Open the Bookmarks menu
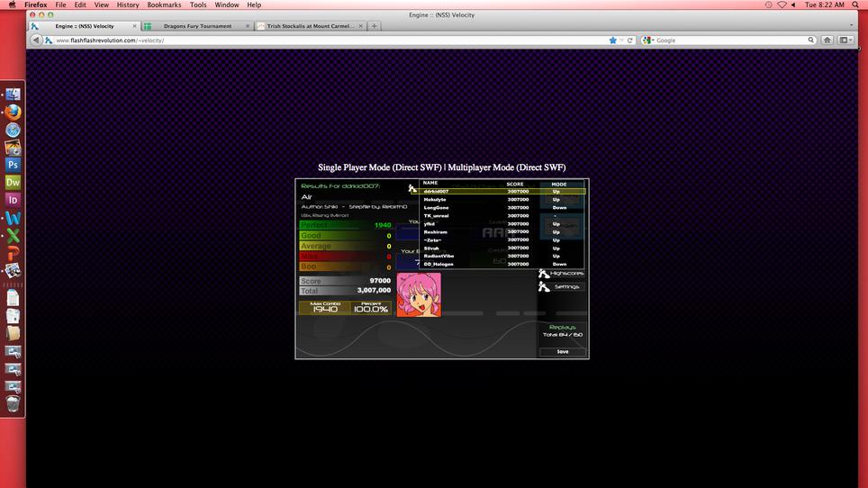This screenshot has width=868, height=488. tap(164, 5)
